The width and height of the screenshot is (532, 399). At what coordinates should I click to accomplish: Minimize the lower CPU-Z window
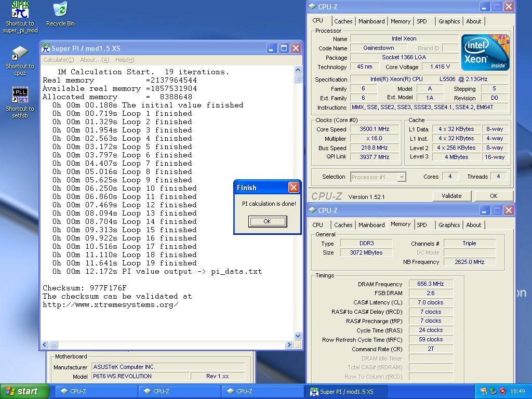tap(484, 210)
